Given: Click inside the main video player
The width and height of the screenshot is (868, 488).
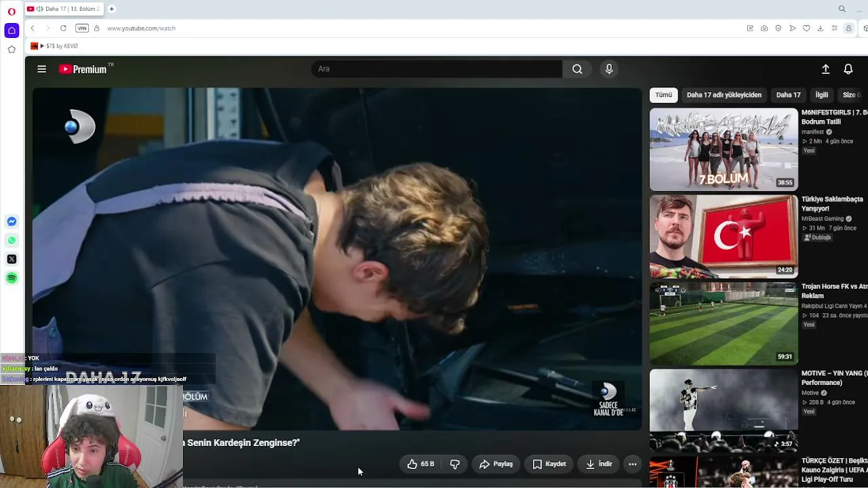Looking at the screenshot, I should point(337,259).
